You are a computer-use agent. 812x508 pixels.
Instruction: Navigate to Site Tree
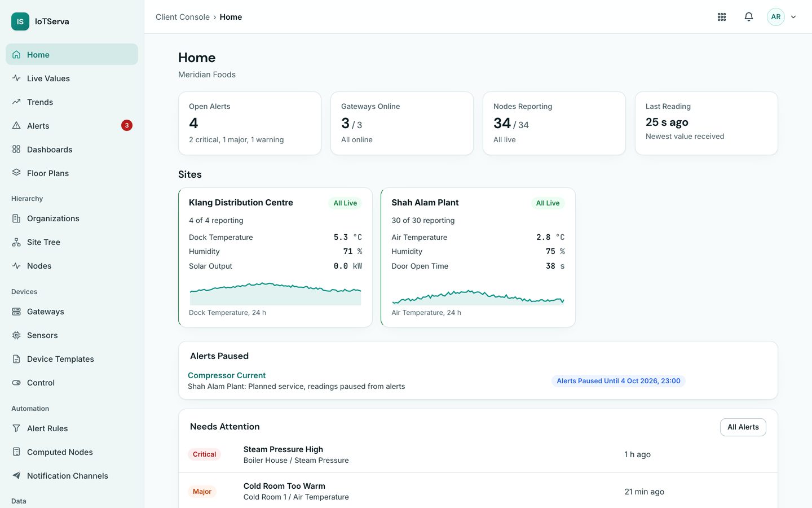[72, 242]
